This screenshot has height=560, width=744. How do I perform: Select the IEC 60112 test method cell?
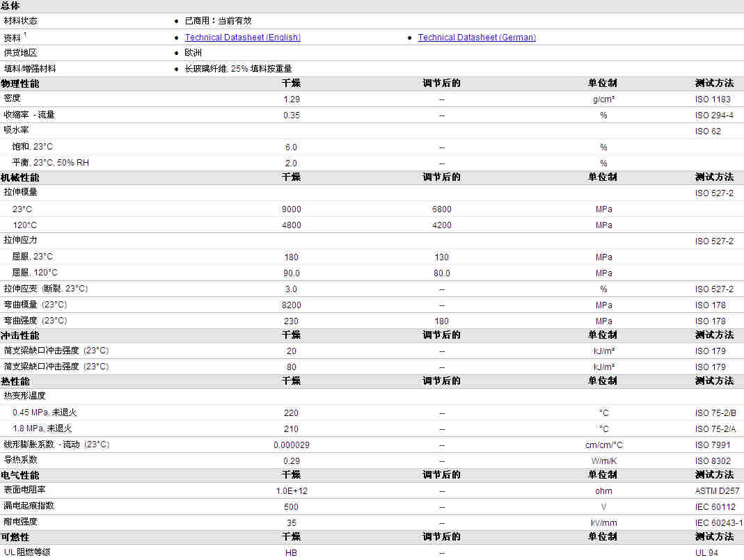click(715, 507)
